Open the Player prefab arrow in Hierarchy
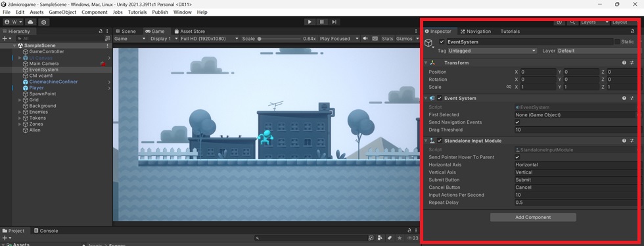Image resolution: width=644 pixels, height=246 pixels. pyautogui.click(x=109, y=88)
